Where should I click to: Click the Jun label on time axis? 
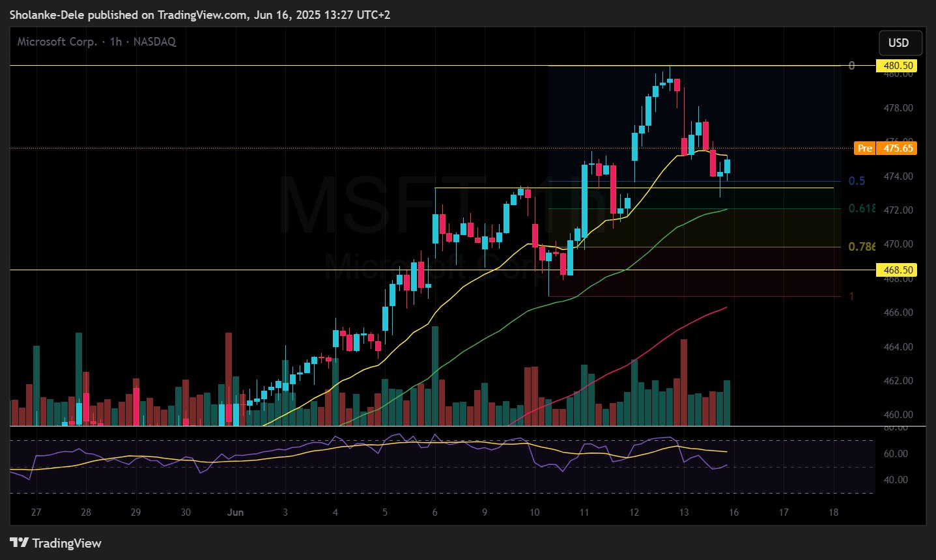click(x=236, y=512)
